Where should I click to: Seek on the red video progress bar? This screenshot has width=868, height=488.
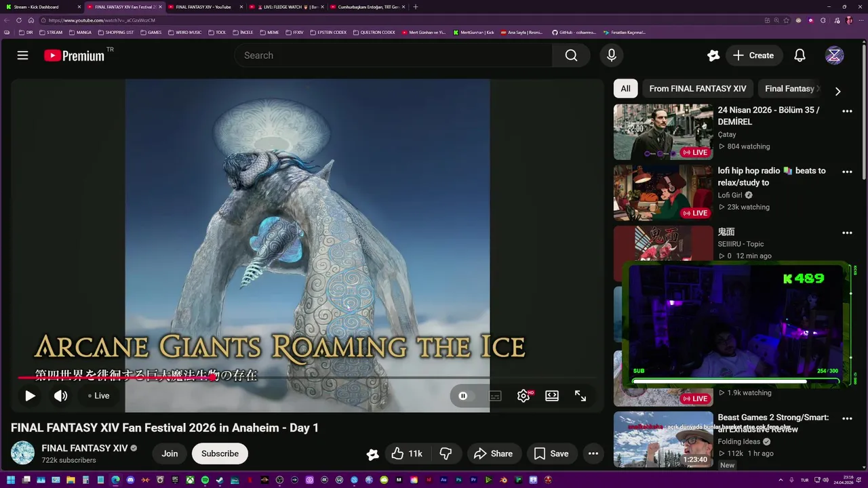point(307,378)
